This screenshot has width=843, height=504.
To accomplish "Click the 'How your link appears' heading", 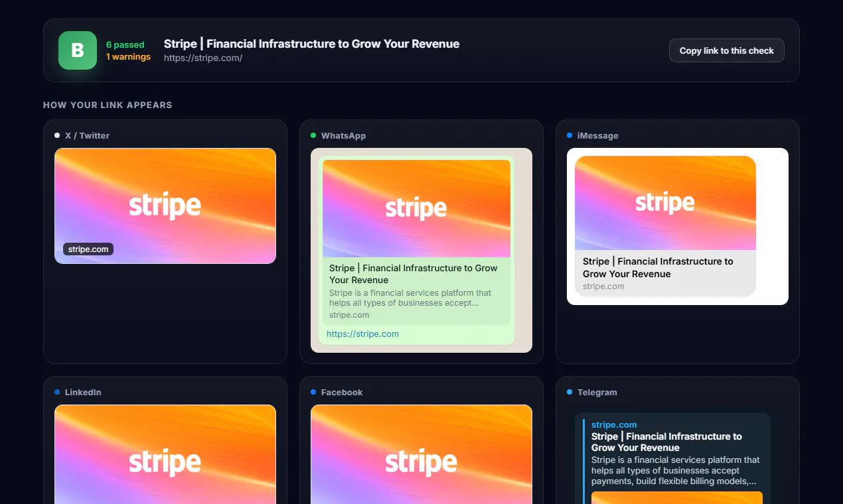I will click(x=108, y=105).
